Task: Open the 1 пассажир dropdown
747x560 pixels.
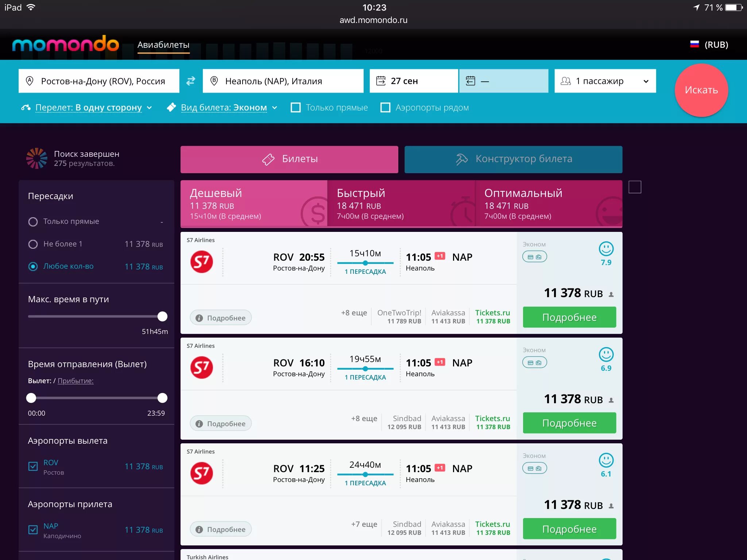Action: click(605, 81)
